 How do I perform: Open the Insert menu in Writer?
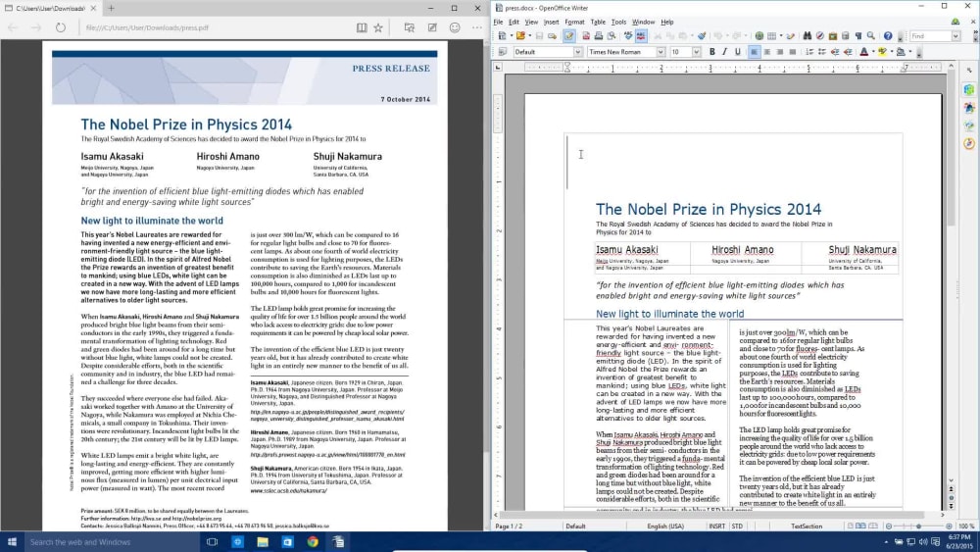pos(551,22)
